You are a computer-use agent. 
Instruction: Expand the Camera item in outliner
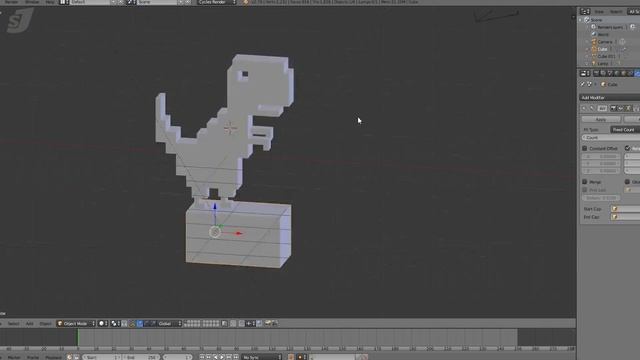587,42
